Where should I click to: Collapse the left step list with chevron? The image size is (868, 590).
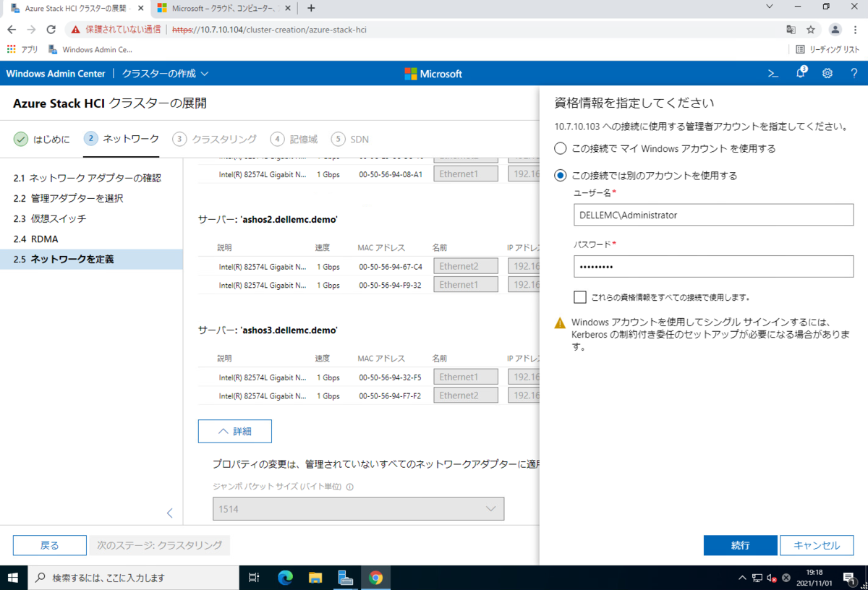pos(169,513)
